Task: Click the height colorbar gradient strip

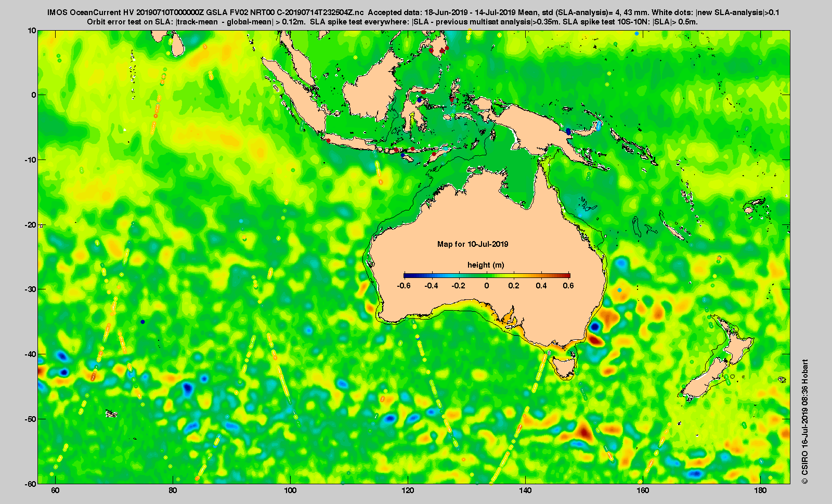Action: point(487,276)
